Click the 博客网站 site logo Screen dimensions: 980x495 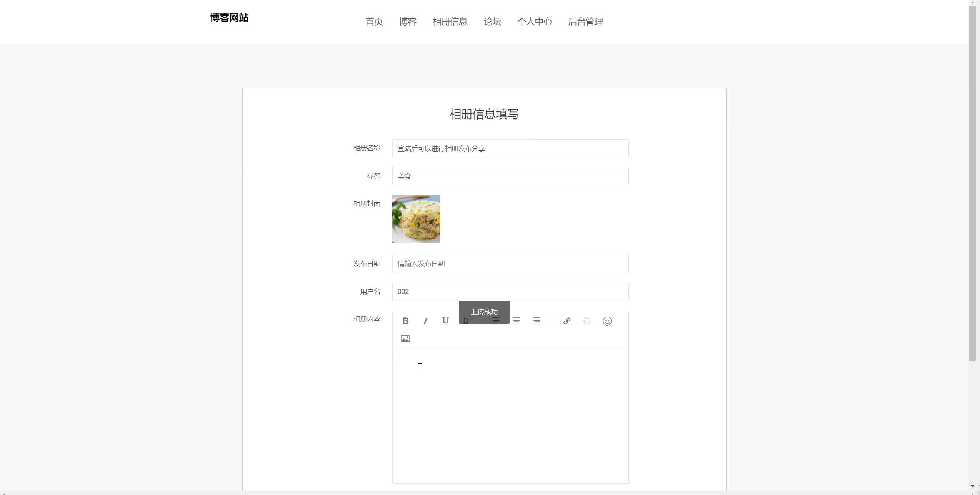tap(229, 18)
